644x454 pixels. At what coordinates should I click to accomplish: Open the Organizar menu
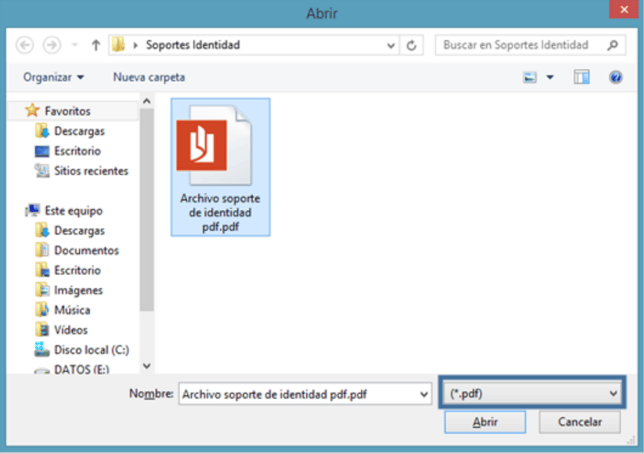52,77
